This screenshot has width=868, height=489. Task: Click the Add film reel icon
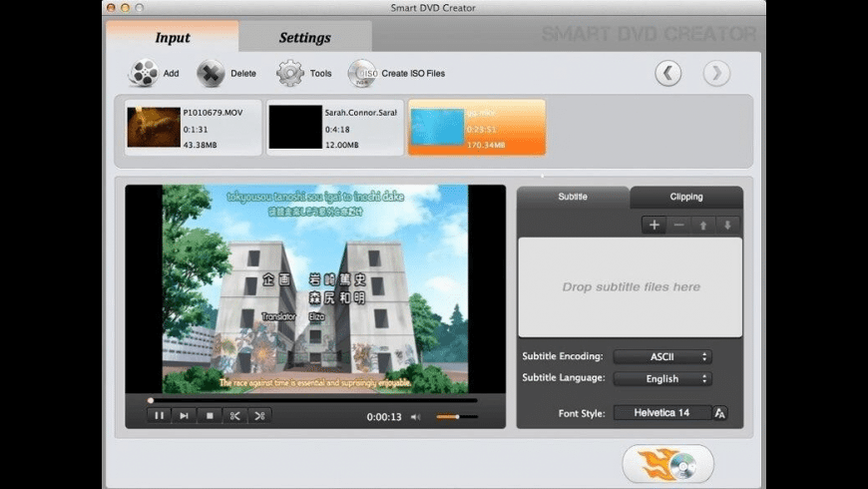click(x=143, y=73)
